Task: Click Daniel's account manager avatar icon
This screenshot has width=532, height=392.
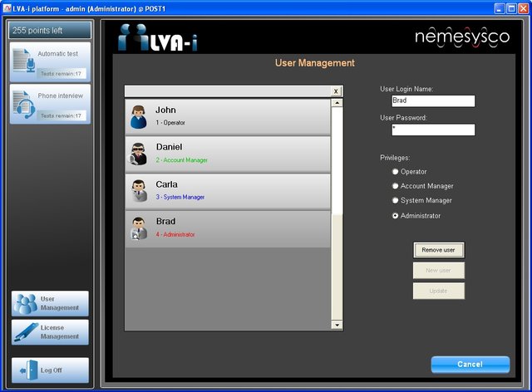Action: [139, 154]
